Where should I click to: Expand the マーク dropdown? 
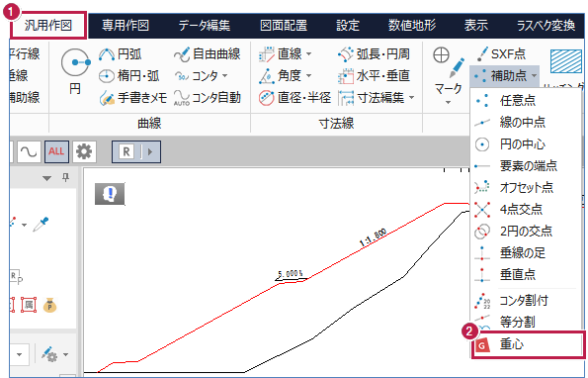(x=448, y=102)
